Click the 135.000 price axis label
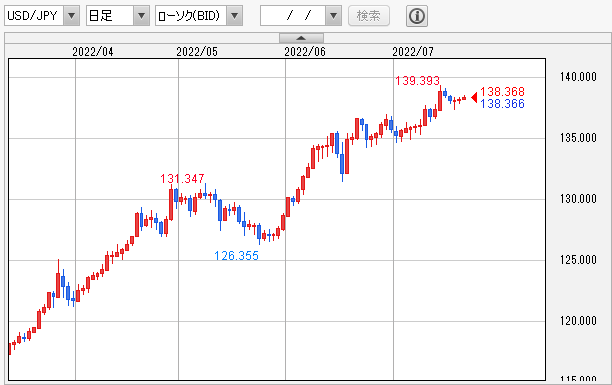The width and height of the screenshot is (612, 385). [578, 138]
